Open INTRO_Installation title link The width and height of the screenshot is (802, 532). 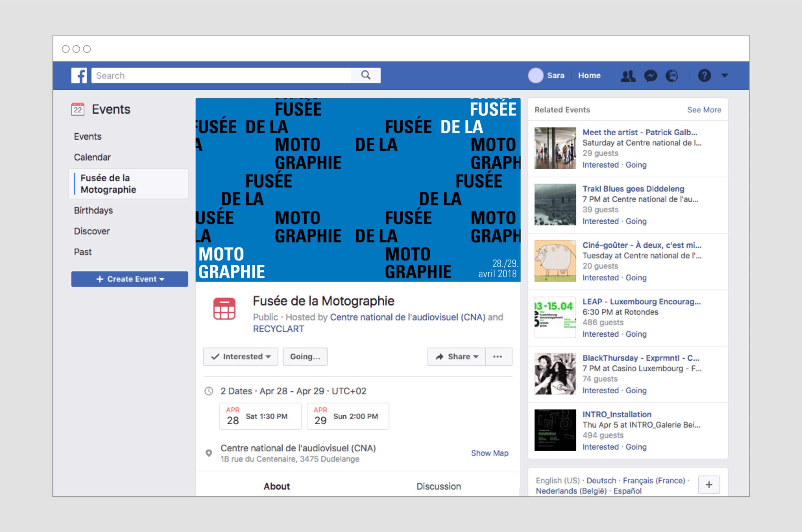click(617, 414)
